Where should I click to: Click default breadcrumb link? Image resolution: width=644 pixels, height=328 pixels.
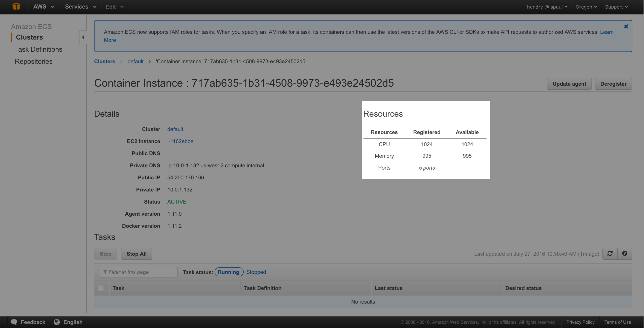135,61
